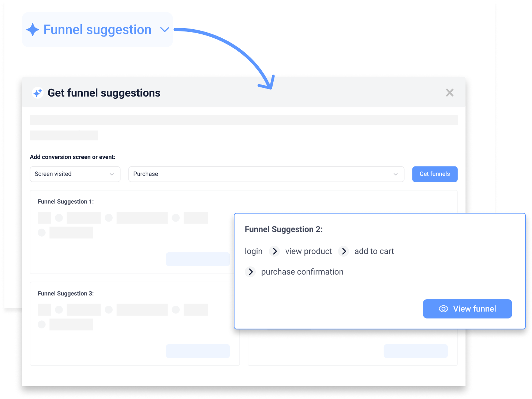
Task: Open the Screen visited dropdown
Action: click(x=75, y=174)
